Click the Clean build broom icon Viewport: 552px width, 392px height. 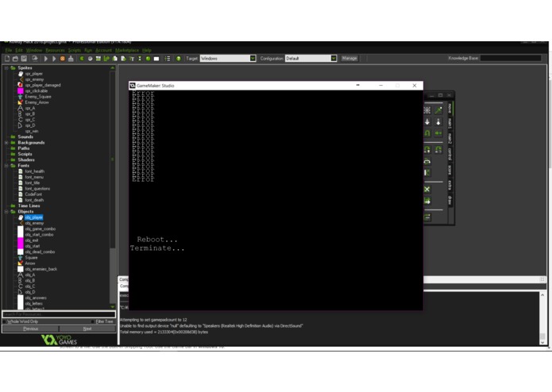71,59
